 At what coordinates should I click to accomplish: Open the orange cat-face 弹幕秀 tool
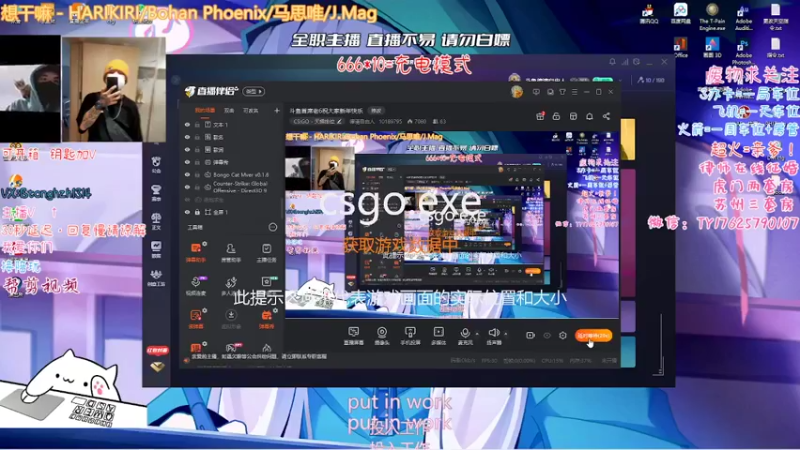[x=266, y=319]
